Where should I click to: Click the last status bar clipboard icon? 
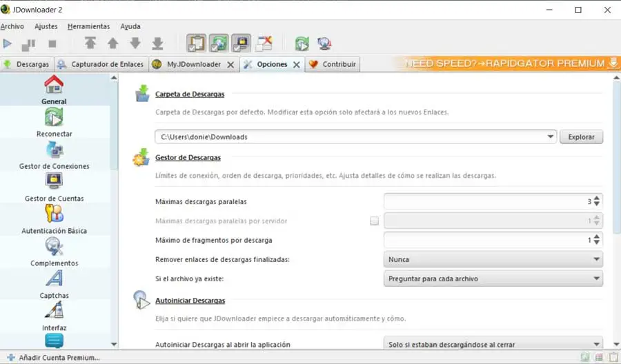click(613, 357)
